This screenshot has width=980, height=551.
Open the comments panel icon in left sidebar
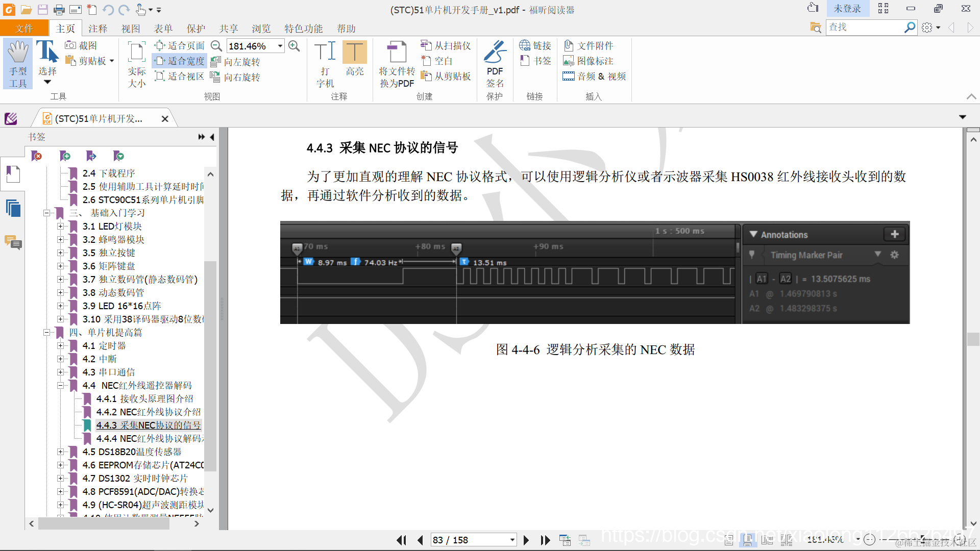point(13,242)
